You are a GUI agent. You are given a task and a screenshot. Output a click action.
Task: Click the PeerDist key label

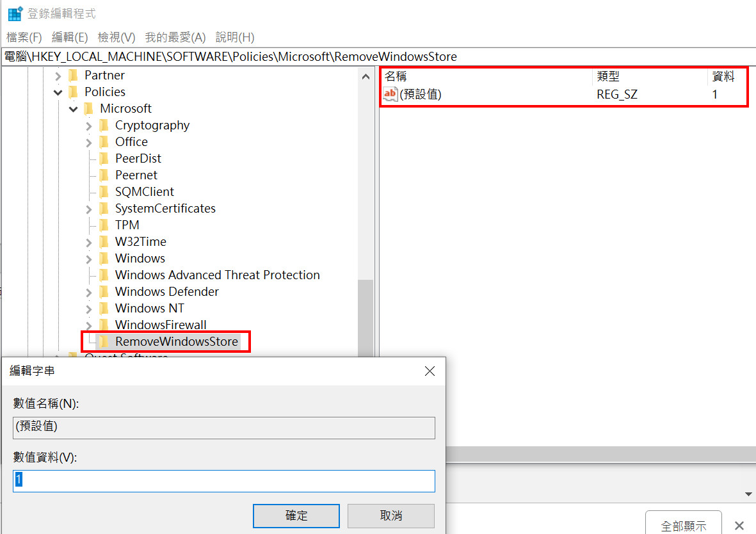coord(138,158)
